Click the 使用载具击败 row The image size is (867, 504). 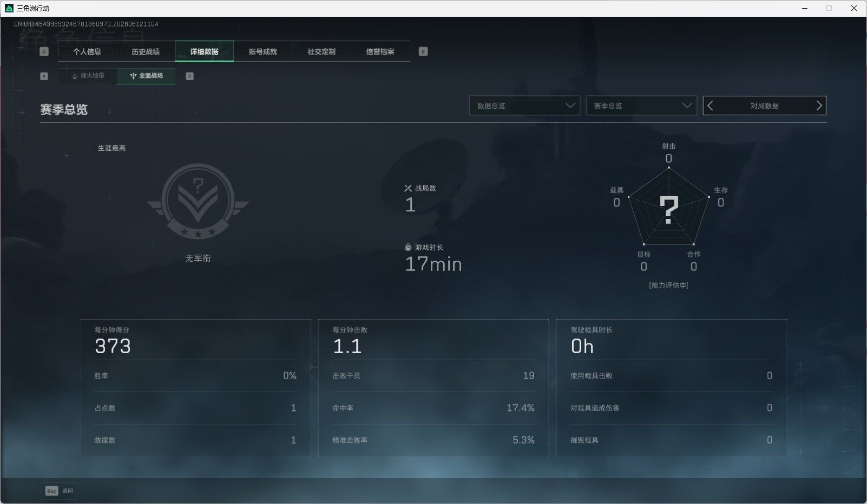[672, 376]
